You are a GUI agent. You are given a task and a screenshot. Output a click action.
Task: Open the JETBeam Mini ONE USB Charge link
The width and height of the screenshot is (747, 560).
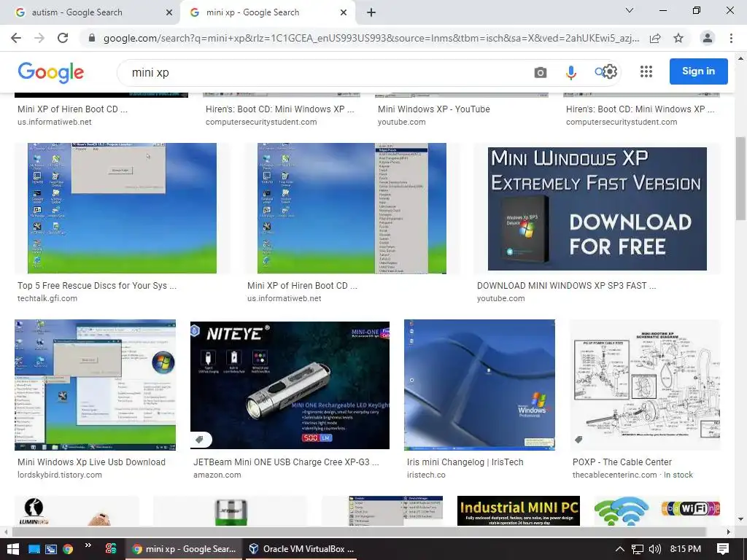point(286,462)
